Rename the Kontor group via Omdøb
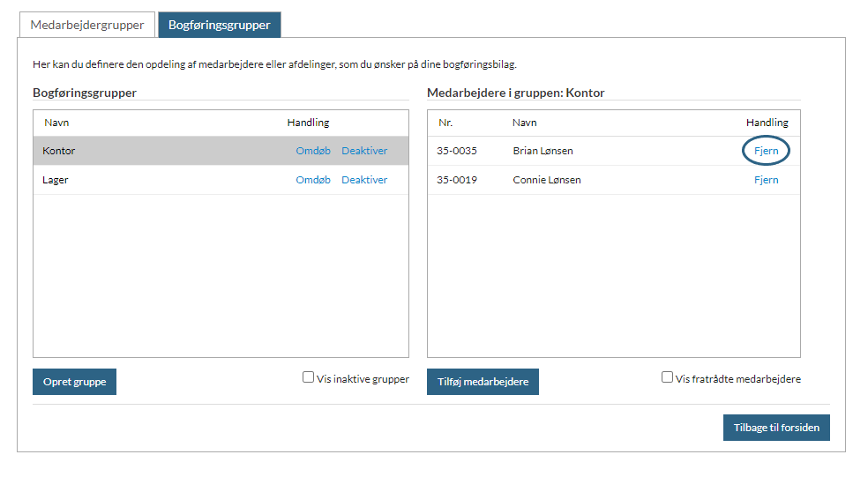 pyautogui.click(x=313, y=151)
